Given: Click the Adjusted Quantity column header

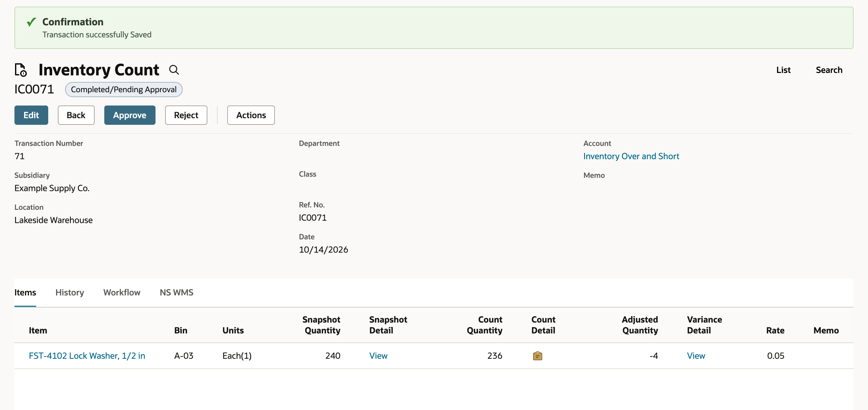Looking at the screenshot, I should coord(640,325).
